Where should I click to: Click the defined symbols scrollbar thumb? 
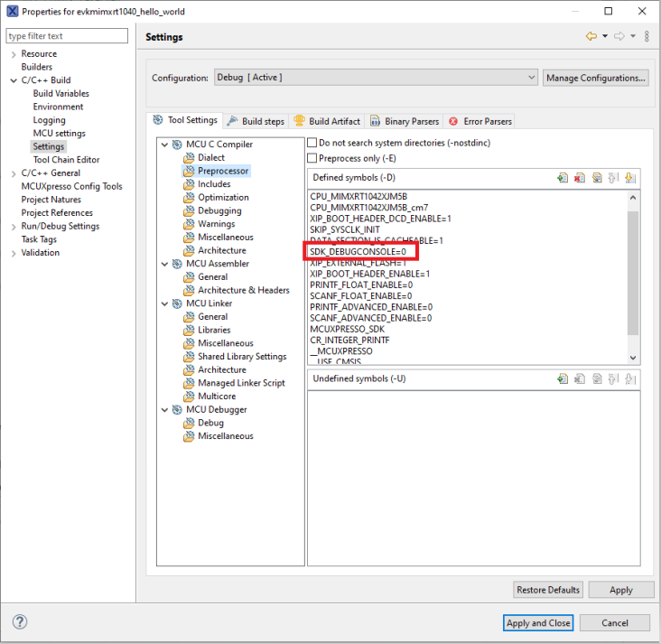click(x=633, y=273)
